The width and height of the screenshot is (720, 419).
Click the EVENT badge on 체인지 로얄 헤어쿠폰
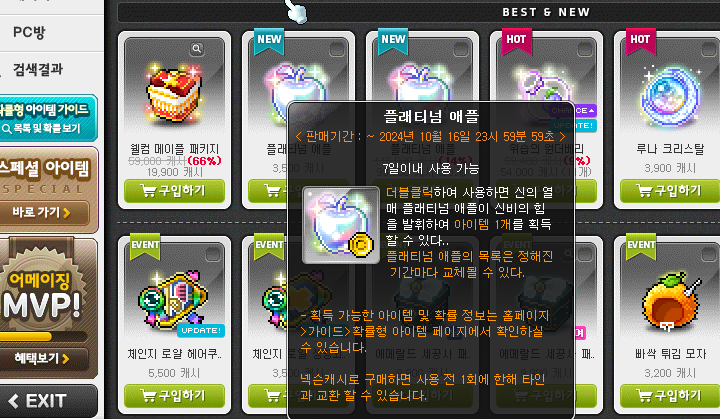click(x=145, y=246)
